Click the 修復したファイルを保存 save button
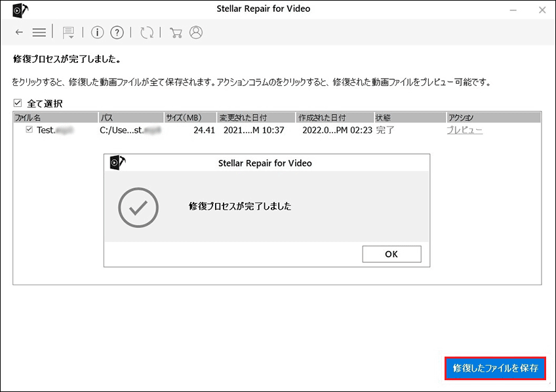 click(x=495, y=368)
